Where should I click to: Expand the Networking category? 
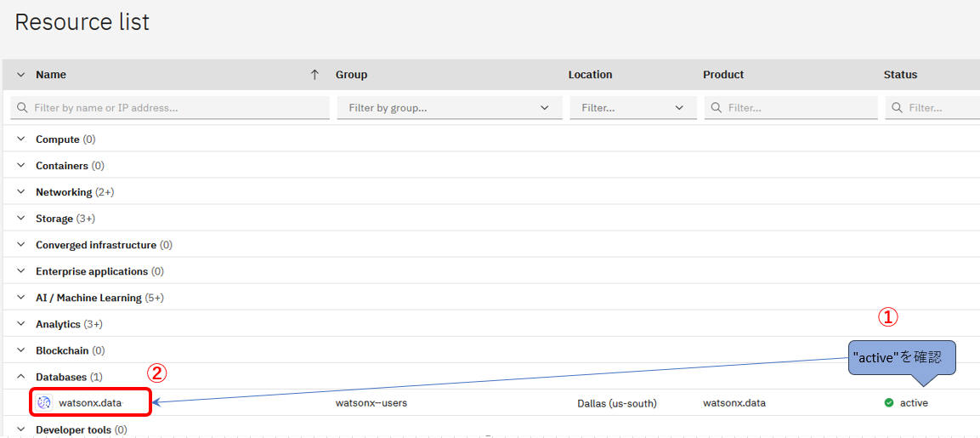click(x=21, y=192)
